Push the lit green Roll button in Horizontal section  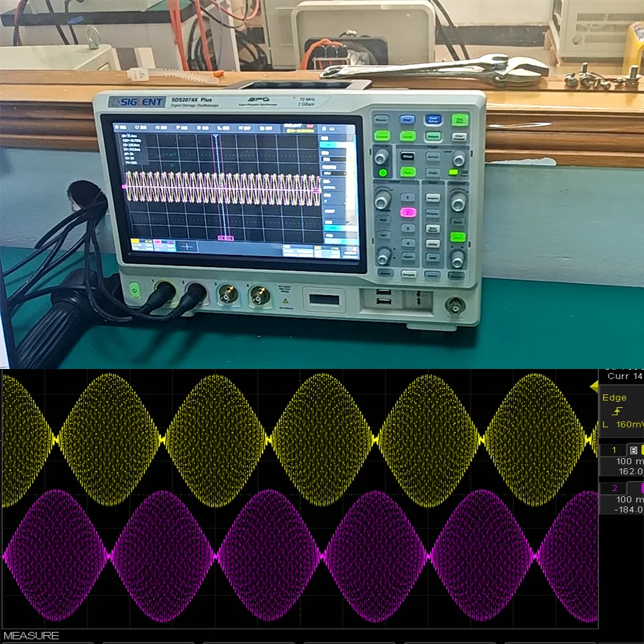tap(457, 237)
